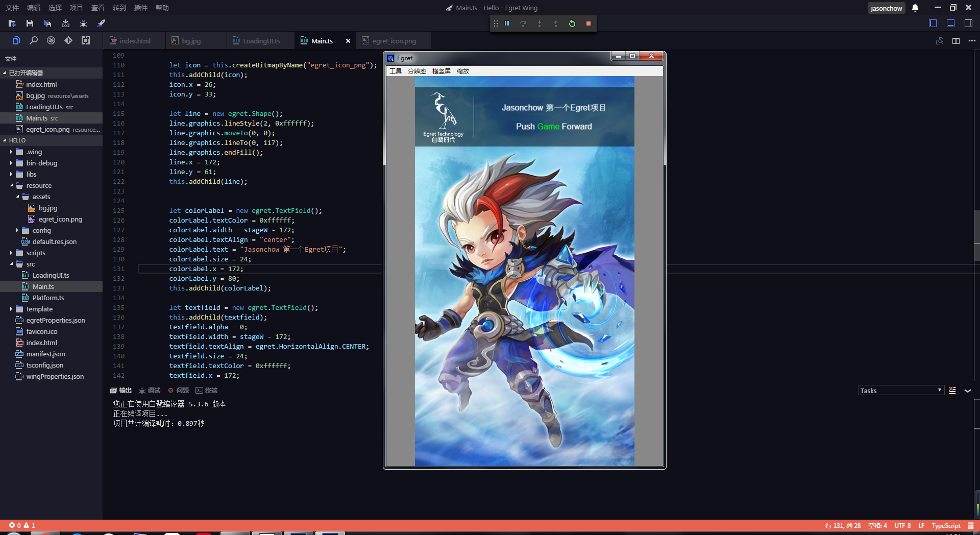Open the 分辨率 menu in Egret window
Viewport: 980px width, 535px height.
pyautogui.click(x=417, y=71)
